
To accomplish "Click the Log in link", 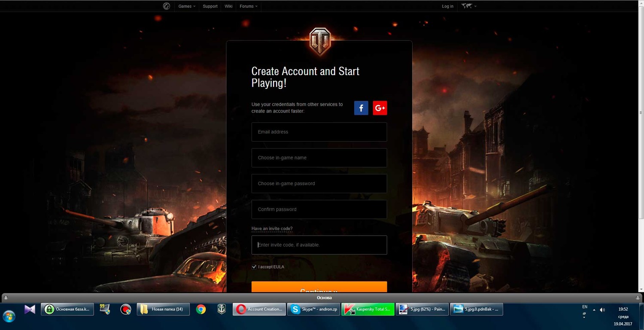I will [x=447, y=6].
